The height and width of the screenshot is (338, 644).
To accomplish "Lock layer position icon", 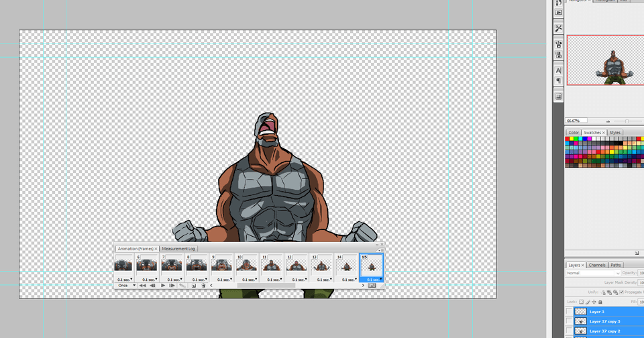I will 594,302.
